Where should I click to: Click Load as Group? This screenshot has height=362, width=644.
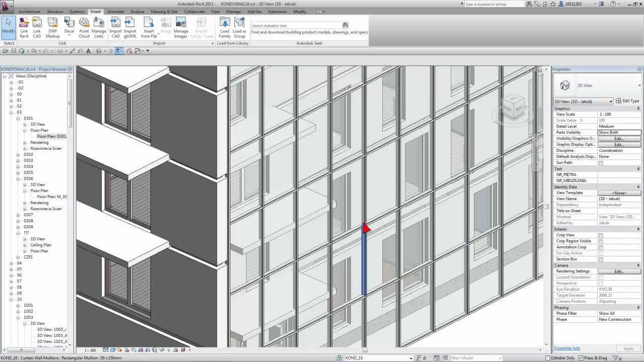(239, 28)
